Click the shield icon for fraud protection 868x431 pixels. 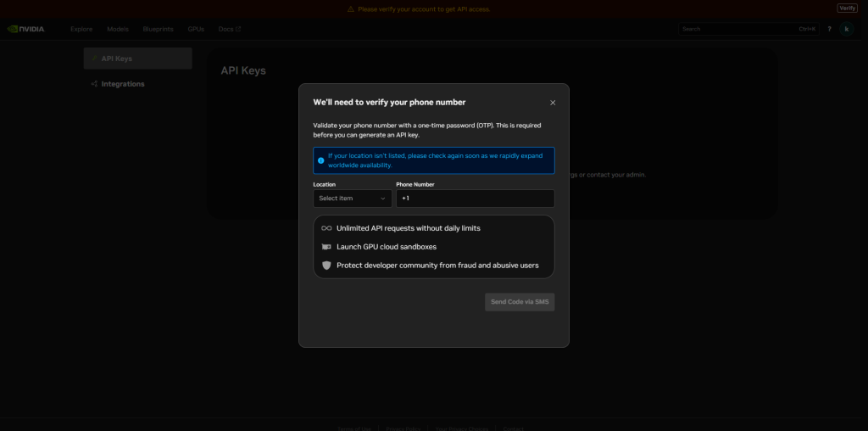[x=326, y=266]
